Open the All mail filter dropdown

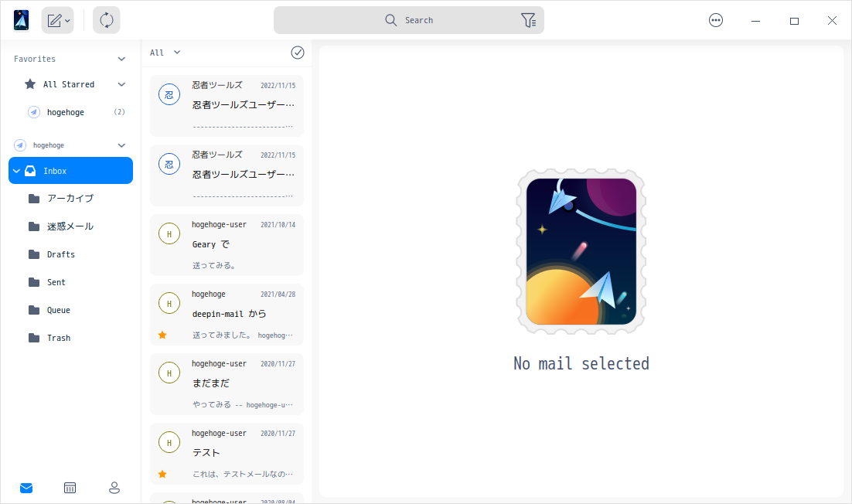[165, 53]
